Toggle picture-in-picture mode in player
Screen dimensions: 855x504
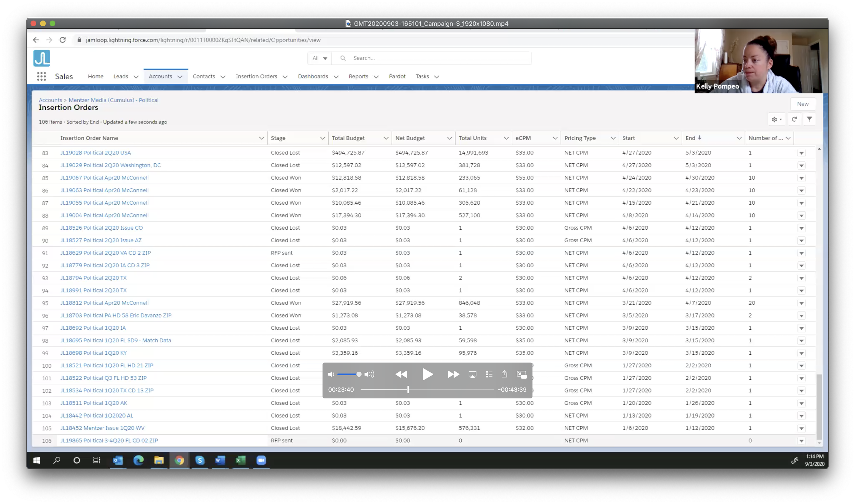point(521,374)
